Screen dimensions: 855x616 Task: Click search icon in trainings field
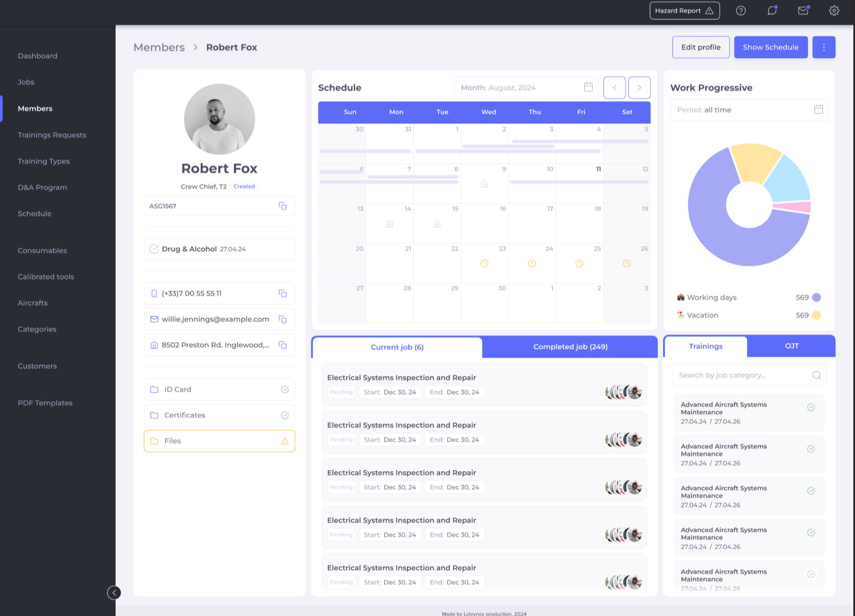(x=816, y=375)
